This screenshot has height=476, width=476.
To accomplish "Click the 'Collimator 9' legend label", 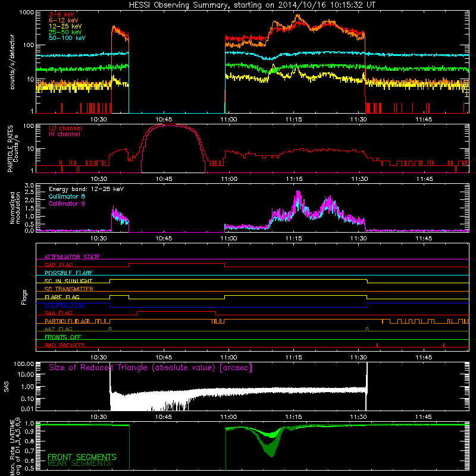I will (67, 203).
